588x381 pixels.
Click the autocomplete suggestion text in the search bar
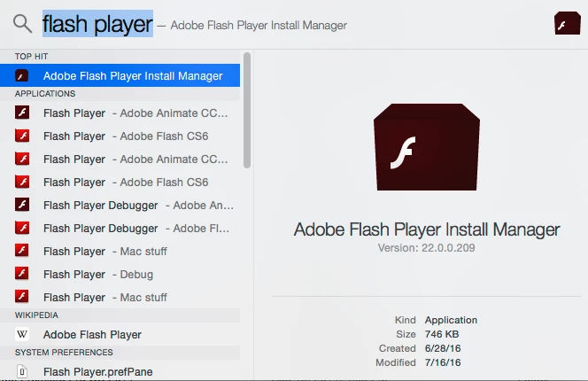(x=259, y=25)
